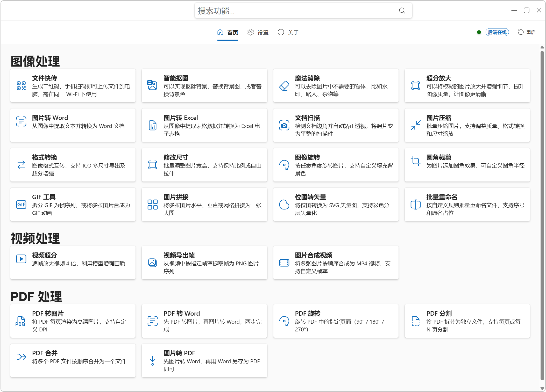The height and width of the screenshot is (392, 546).
Task: Open the 关于 tab
Action: point(288,32)
